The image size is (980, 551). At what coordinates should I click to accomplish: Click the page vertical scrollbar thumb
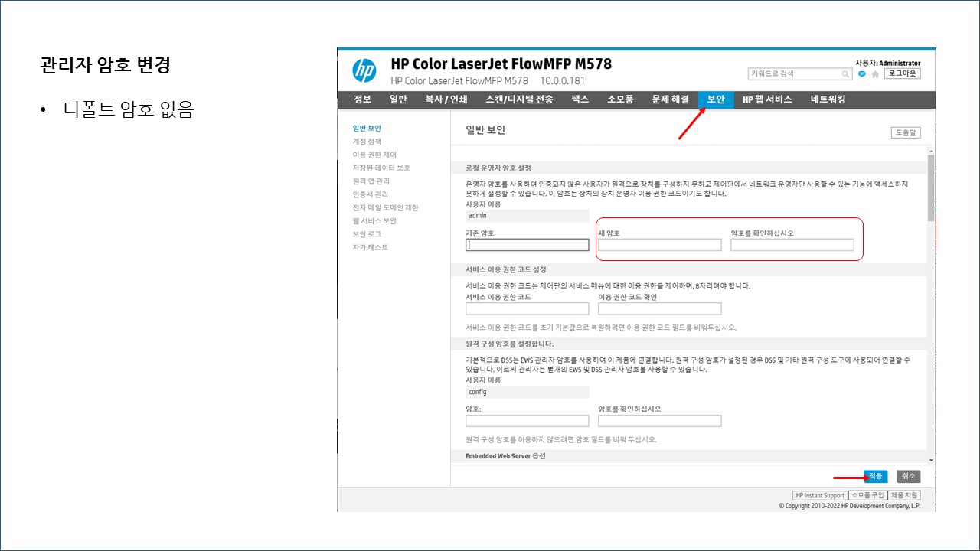click(x=931, y=187)
